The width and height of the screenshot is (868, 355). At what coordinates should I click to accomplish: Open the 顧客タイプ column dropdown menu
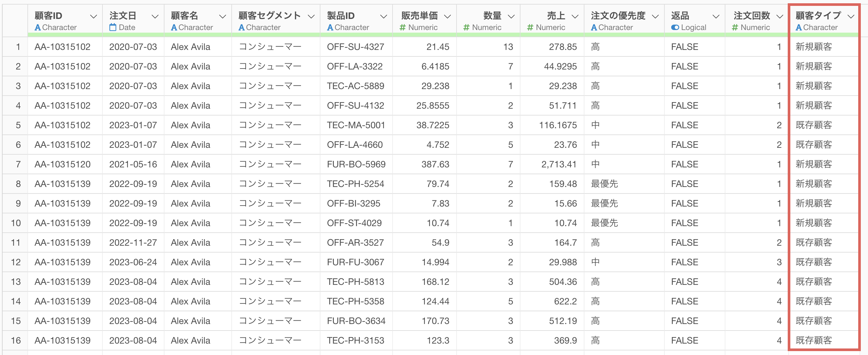(x=851, y=17)
